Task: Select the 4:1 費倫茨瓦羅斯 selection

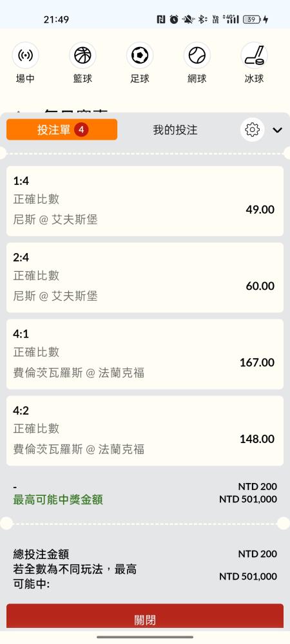Action: pos(145,354)
